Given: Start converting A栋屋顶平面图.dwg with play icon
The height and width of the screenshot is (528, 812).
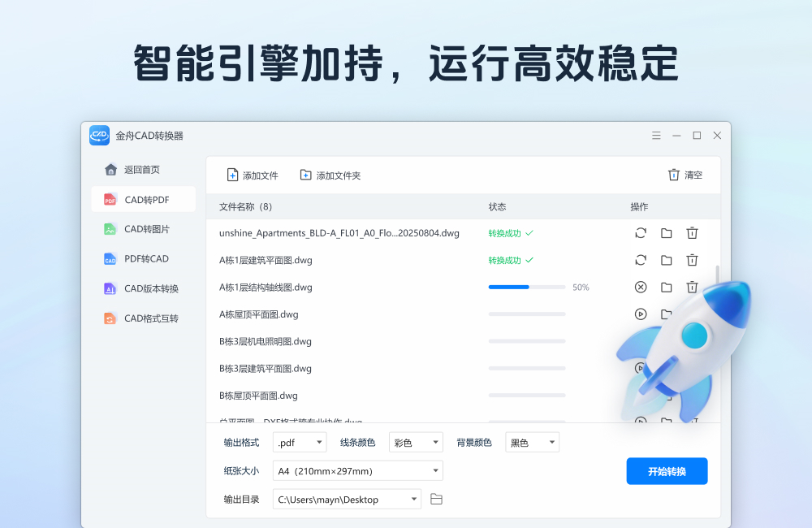Looking at the screenshot, I should point(641,314).
